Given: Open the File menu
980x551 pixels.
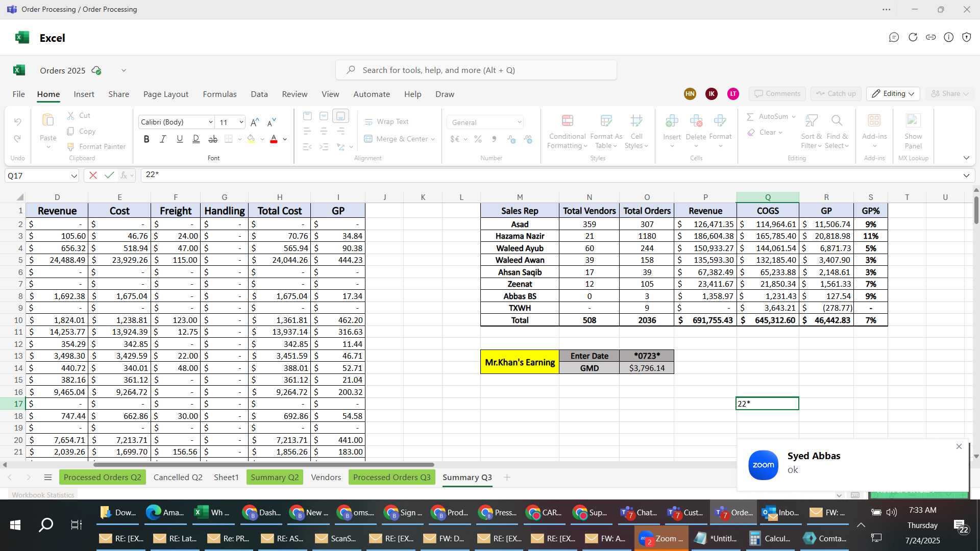Looking at the screenshot, I should [x=19, y=94].
